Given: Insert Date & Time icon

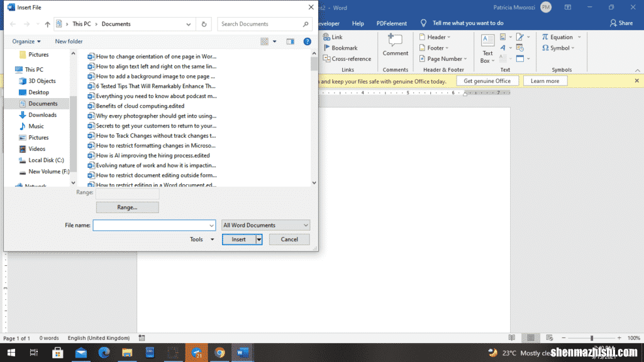Looking at the screenshot, I should click(520, 48).
